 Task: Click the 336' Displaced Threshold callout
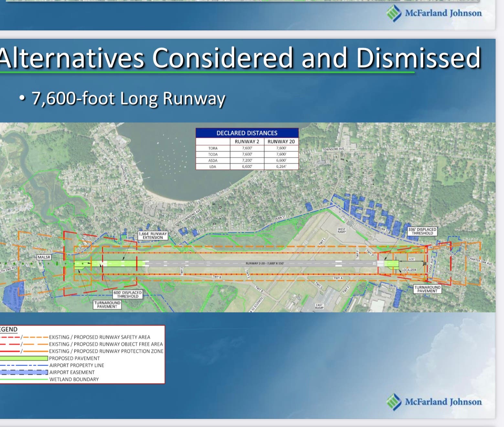pos(422,231)
